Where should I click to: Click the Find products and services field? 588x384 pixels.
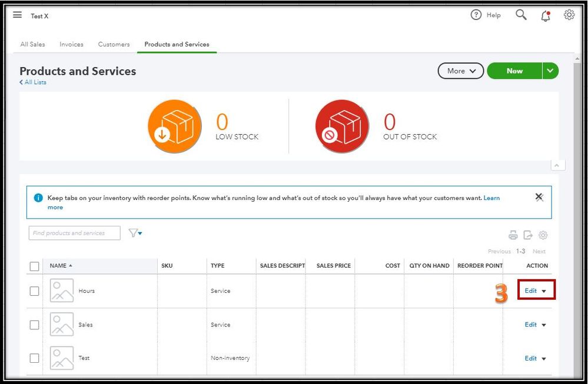point(74,233)
